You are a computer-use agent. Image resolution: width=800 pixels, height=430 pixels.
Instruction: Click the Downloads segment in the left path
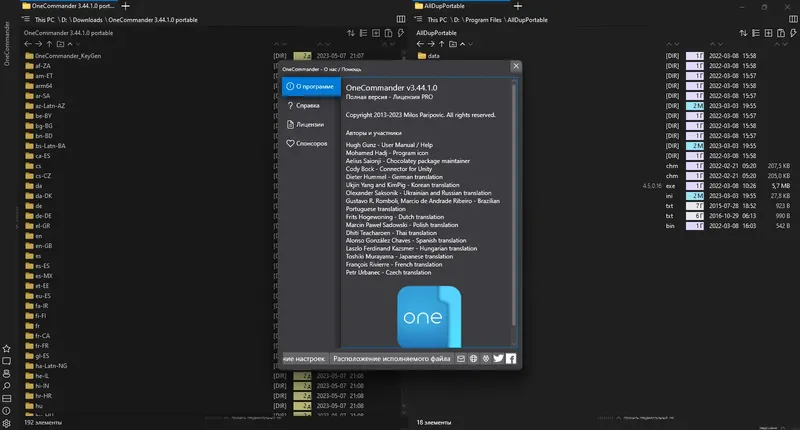[88, 19]
